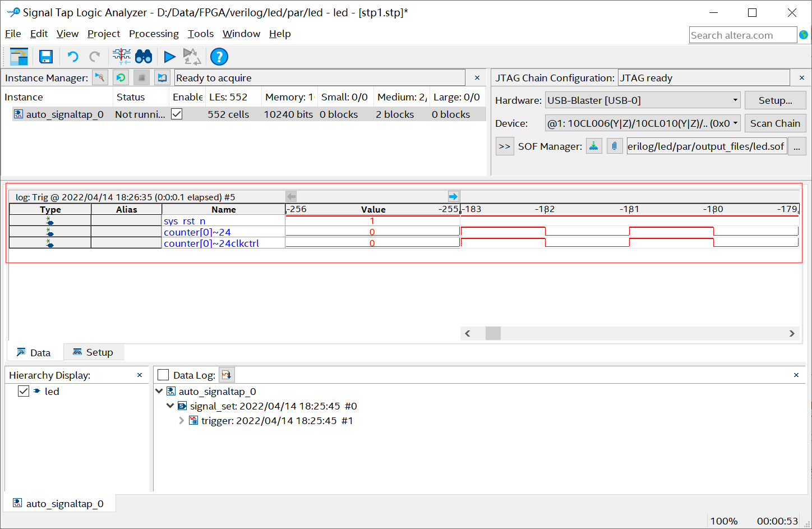Open the Hardware dropdown showing USB-Blaster
The width and height of the screenshot is (812, 529).
tap(643, 100)
